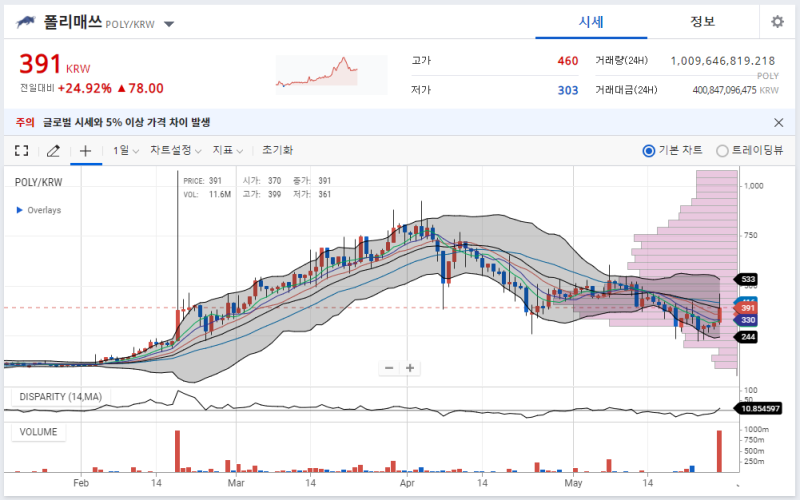
Task: Toggle fullscreen chart mode icon
Action: point(21,151)
